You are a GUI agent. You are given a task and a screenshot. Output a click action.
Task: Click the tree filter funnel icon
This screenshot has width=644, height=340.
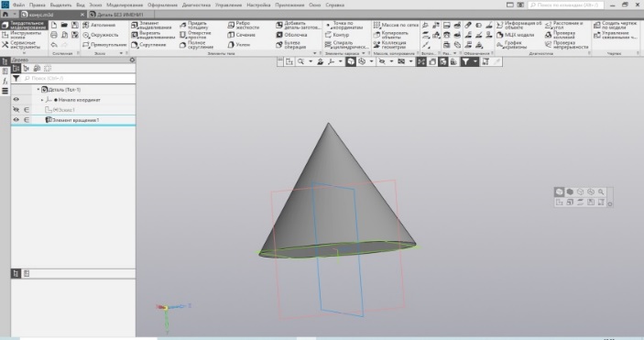tap(16, 78)
